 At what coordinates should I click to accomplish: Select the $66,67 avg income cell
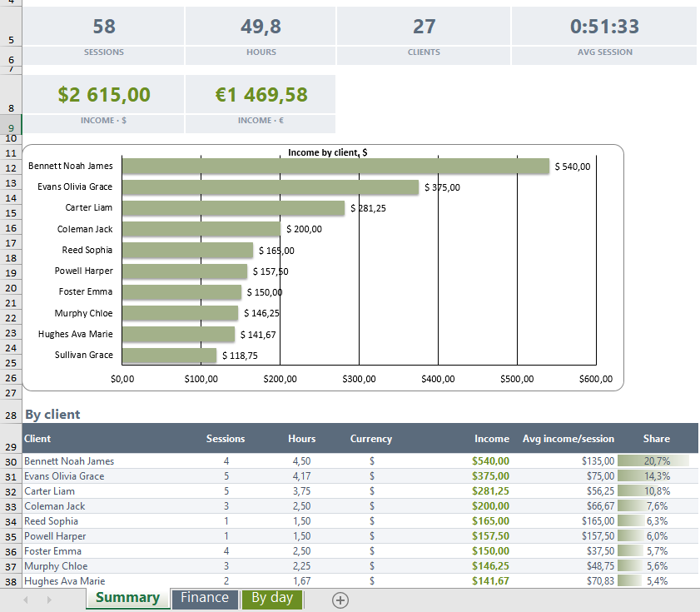pos(600,506)
